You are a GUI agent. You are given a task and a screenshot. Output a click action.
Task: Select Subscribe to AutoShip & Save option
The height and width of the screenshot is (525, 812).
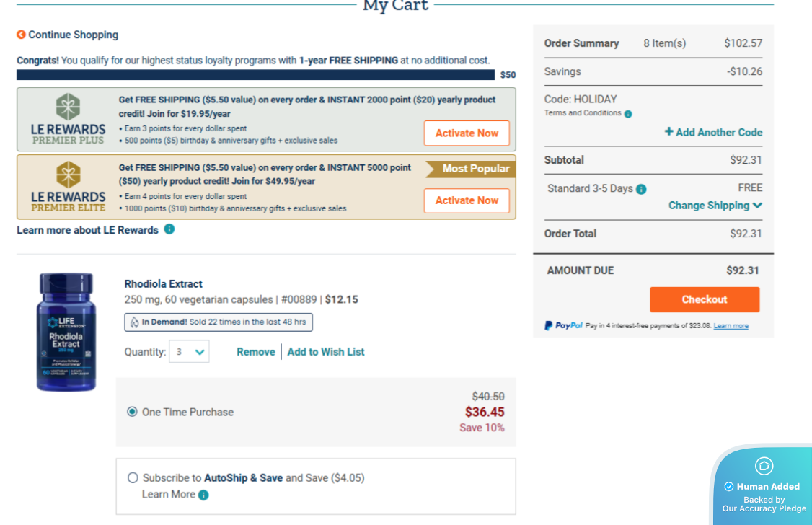tap(133, 477)
